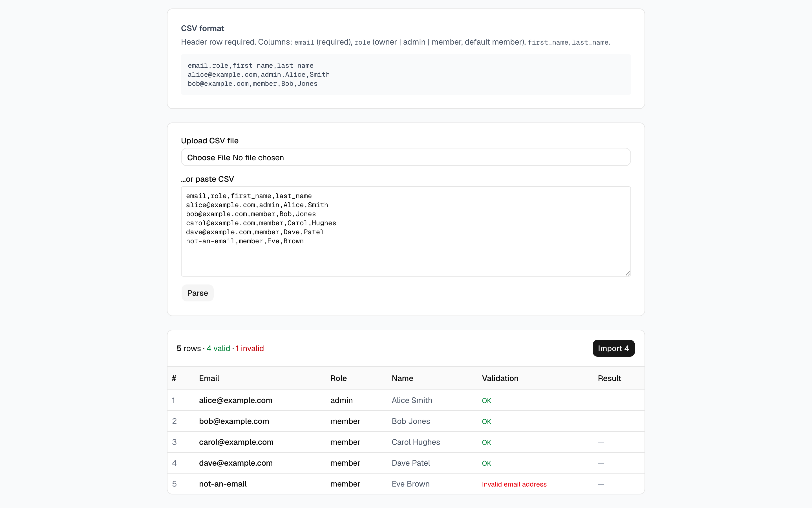The height and width of the screenshot is (508, 812).
Task: Click the CSV format heading
Action: 202,28
